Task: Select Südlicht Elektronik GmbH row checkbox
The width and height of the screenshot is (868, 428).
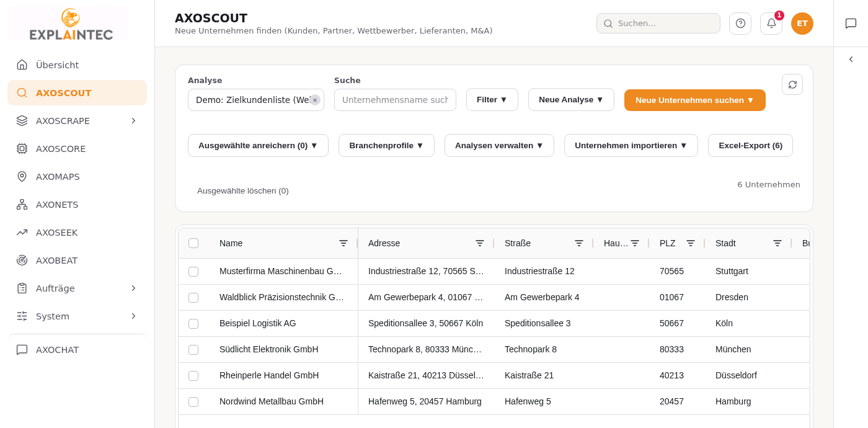Action: (193, 350)
